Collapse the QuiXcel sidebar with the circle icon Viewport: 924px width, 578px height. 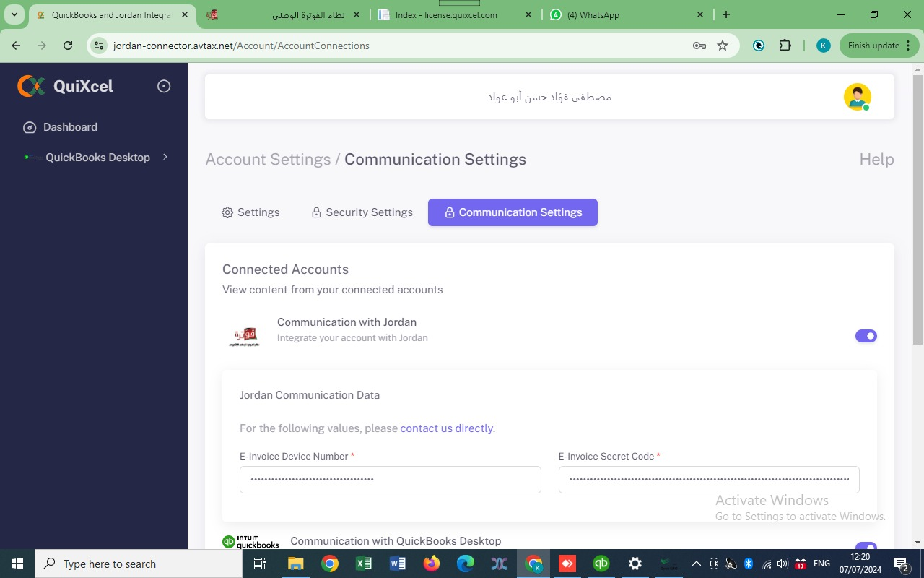164,86
